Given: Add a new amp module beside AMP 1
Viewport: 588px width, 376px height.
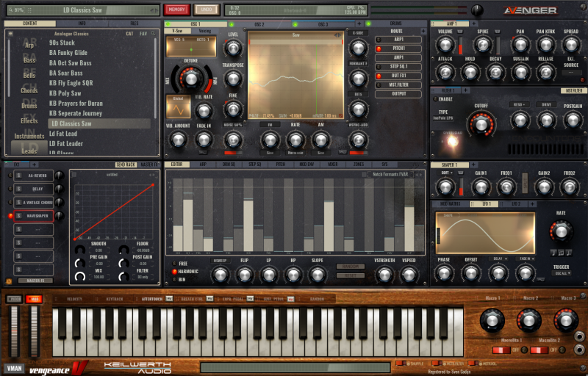Looking at the screenshot, I should tap(473, 24).
